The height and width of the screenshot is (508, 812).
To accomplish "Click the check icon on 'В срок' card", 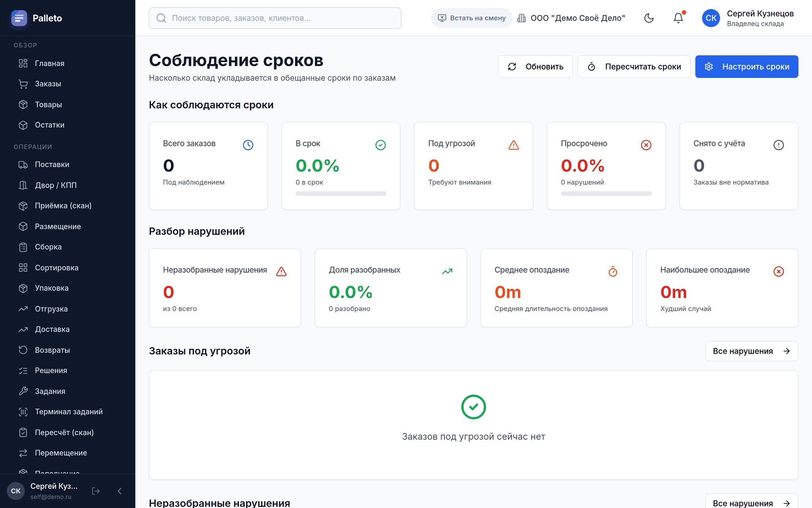I will coord(380,145).
